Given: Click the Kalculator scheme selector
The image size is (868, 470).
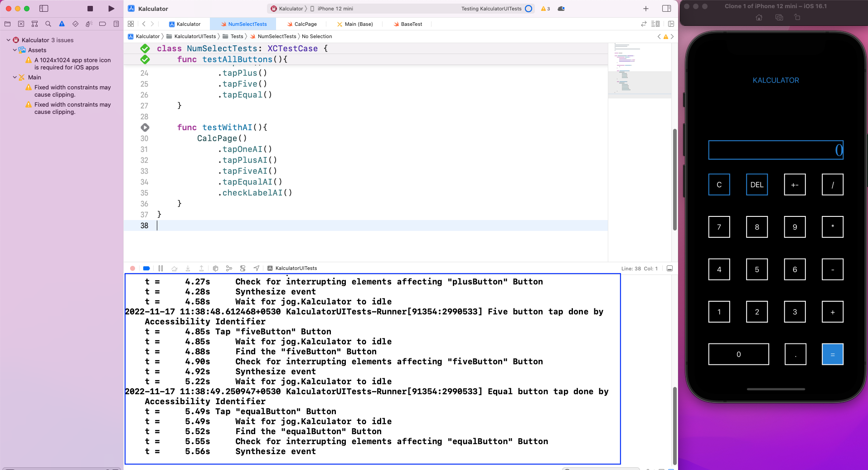Looking at the screenshot, I should point(287,9).
